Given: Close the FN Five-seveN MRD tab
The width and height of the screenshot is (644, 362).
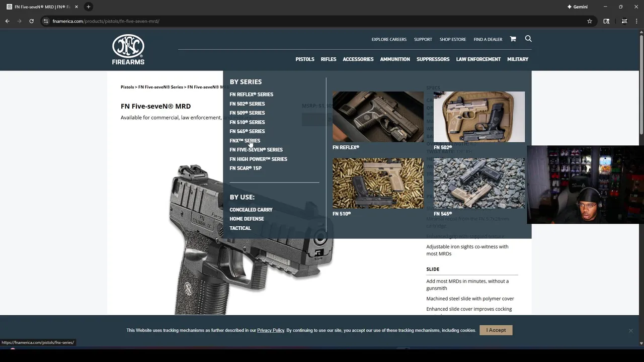Looking at the screenshot, I should click(x=76, y=7).
